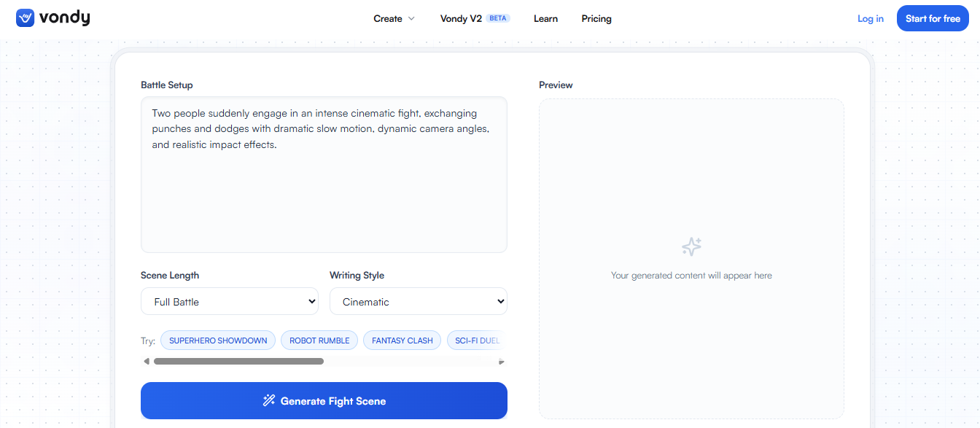Click the sparkle icon in Preview panel
Screen dimensions: 980x428
(691, 246)
